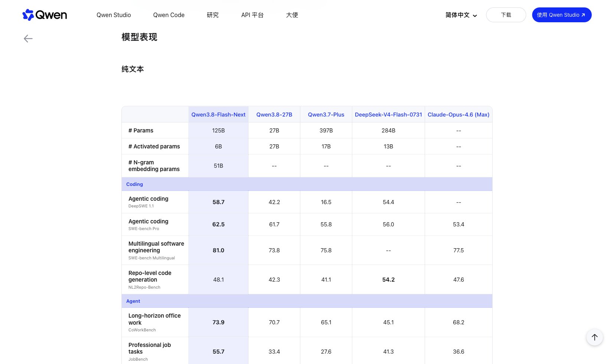Image resolution: width=614 pixels, height=364 pixels.
Task: Click the 125B params cell
Action: point(218,131)
